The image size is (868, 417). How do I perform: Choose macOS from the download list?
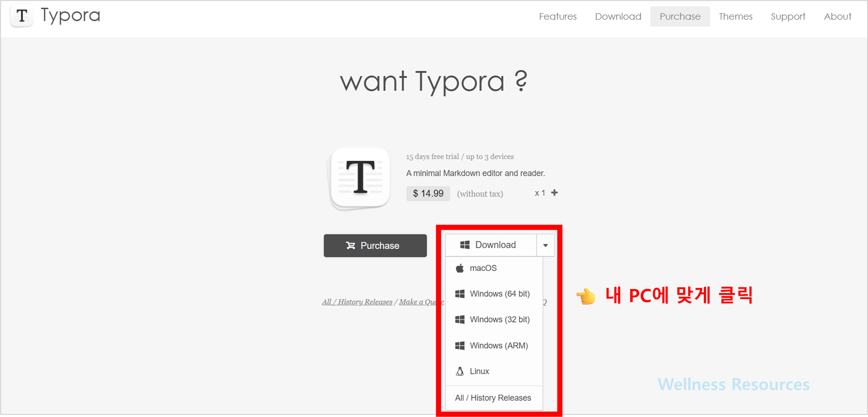pos(494,268)
